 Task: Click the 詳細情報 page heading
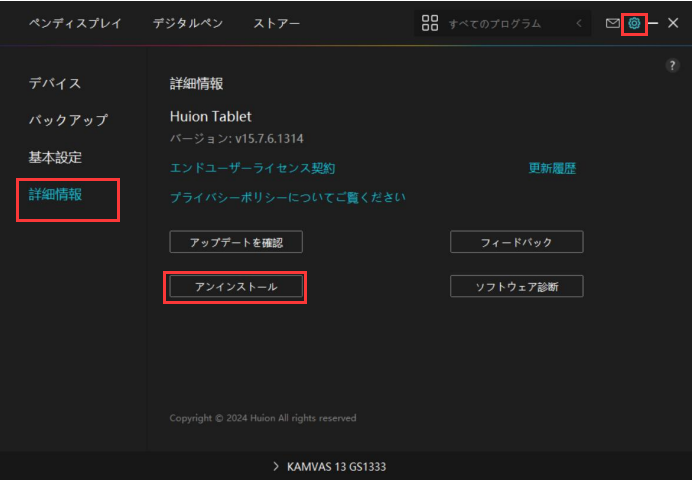(196, 83)
